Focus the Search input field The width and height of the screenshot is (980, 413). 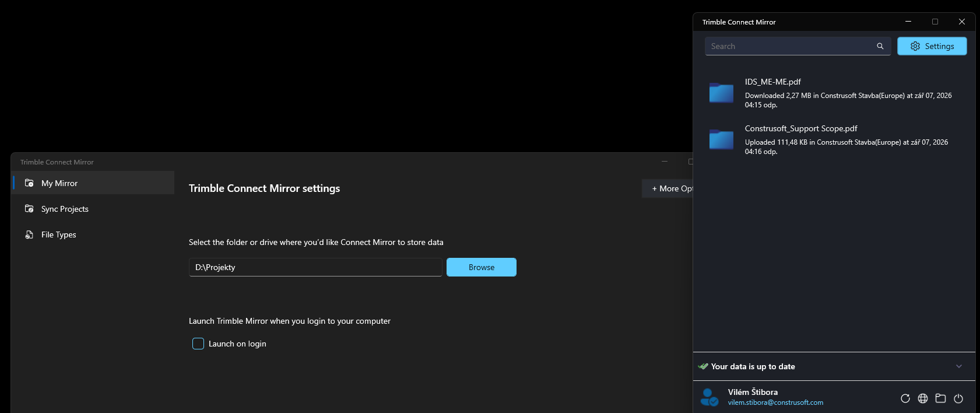(798, 46)
